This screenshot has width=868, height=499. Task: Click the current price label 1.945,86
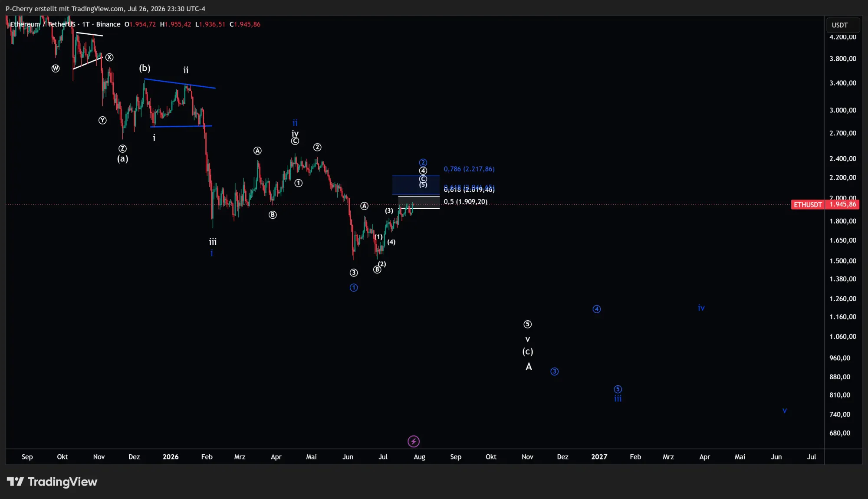pos(843,204)
